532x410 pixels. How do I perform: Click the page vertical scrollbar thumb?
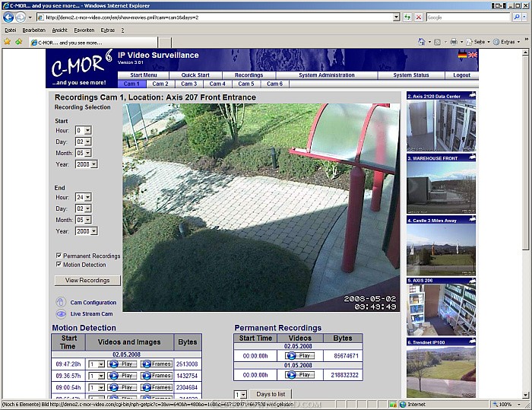tap(525, 153)
